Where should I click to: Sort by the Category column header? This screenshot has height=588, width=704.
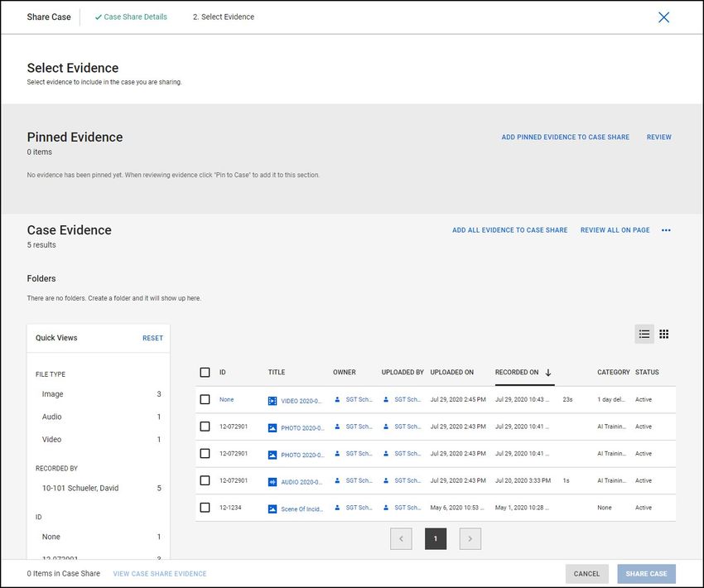tap(614, 372)
